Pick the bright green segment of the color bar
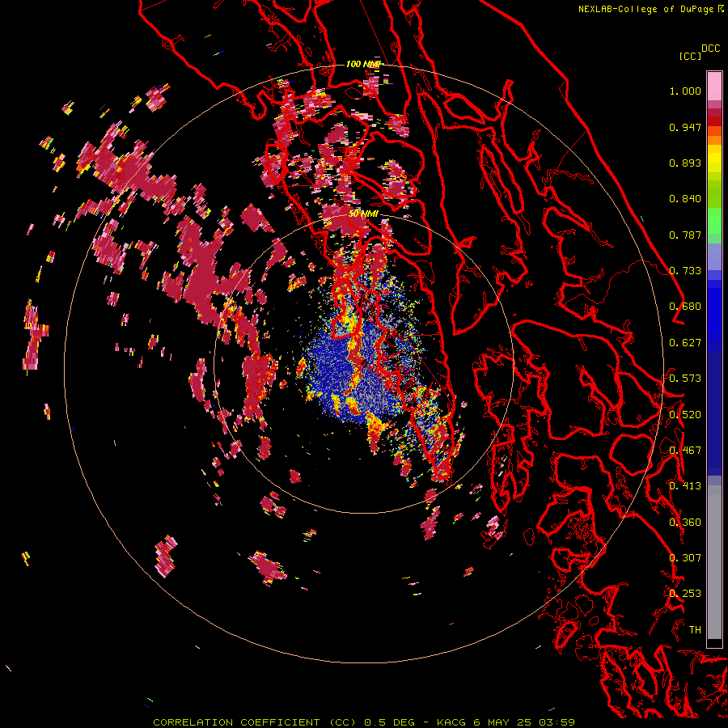 click(x=714, y=221)
